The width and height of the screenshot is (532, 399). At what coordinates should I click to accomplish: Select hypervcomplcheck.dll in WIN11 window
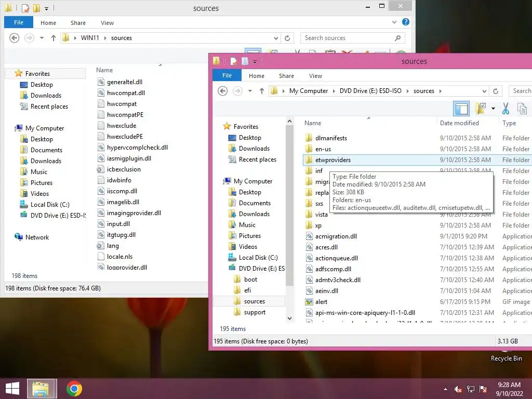[137, 148]
